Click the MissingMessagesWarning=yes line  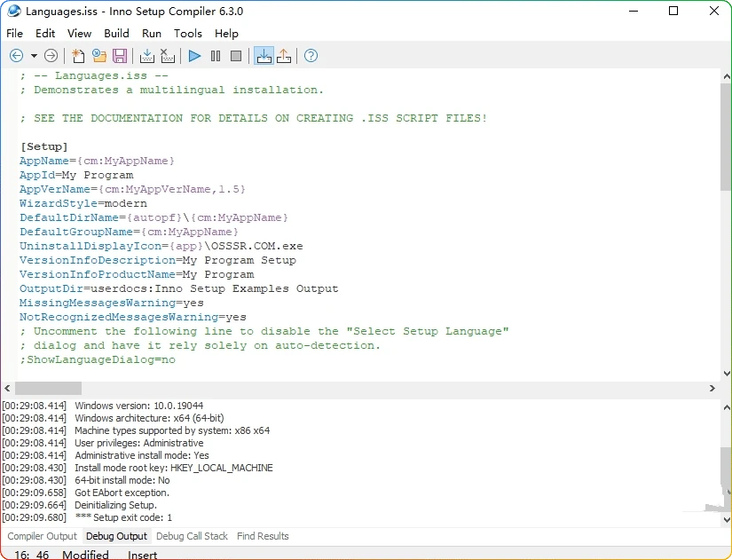112,304
